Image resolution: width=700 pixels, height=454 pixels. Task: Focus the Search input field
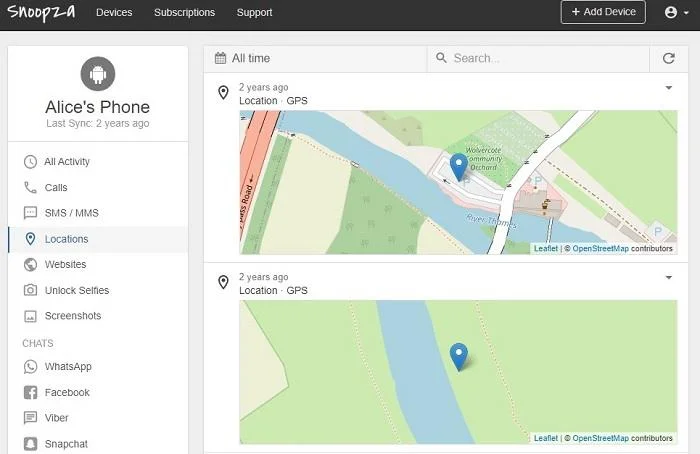(x=538, y=58)
